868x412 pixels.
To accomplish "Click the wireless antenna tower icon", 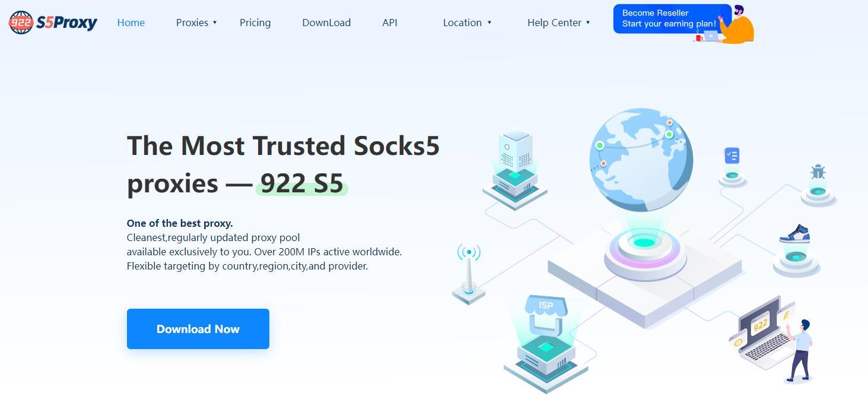I will tap(469, 273).
